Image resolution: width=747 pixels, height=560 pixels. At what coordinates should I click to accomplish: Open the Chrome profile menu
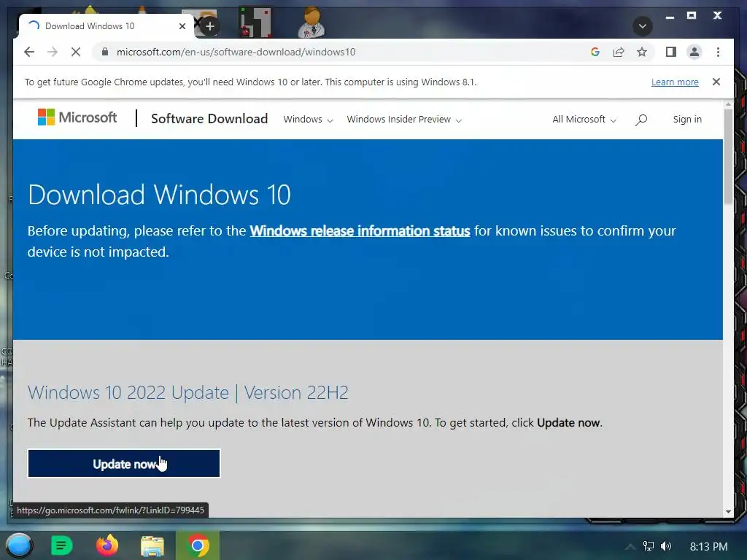click(694, 52)
